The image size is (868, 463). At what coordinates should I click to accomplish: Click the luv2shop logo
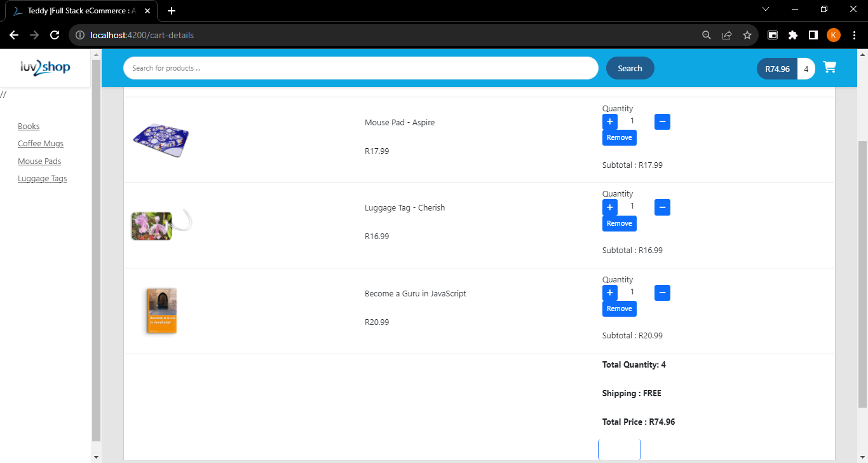point(45,67)
